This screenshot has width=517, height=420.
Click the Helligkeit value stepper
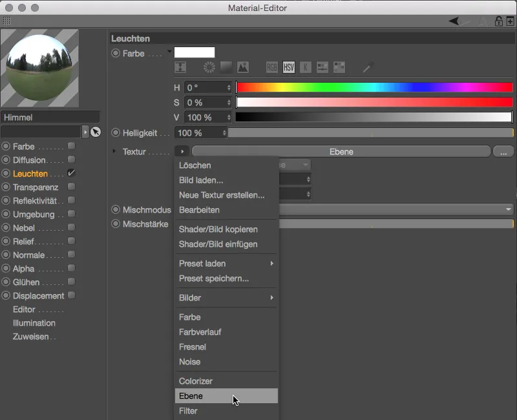point(224,133)
